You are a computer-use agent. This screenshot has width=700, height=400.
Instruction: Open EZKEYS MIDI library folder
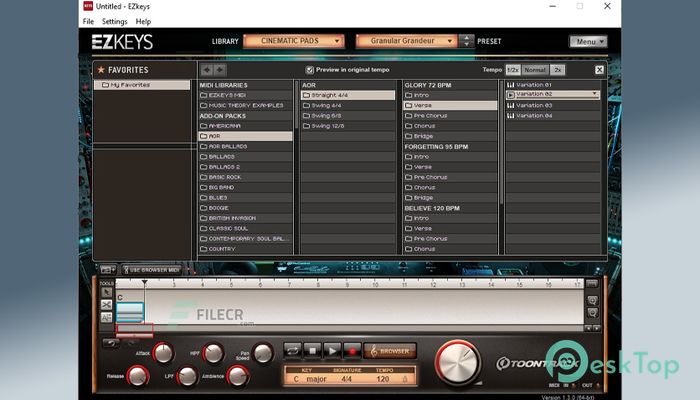246,95
